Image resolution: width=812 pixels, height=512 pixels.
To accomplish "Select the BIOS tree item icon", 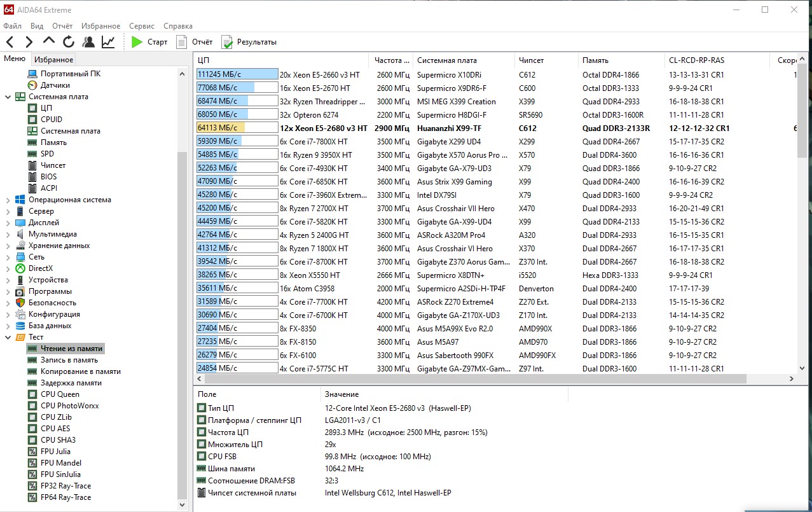I will [x=32, y=177].
